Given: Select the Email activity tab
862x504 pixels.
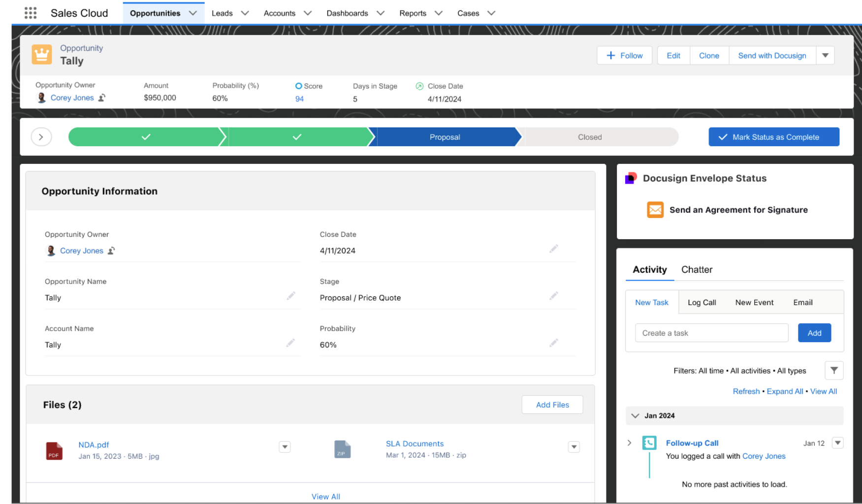Looking at the screenshot, I should point(803,303).
